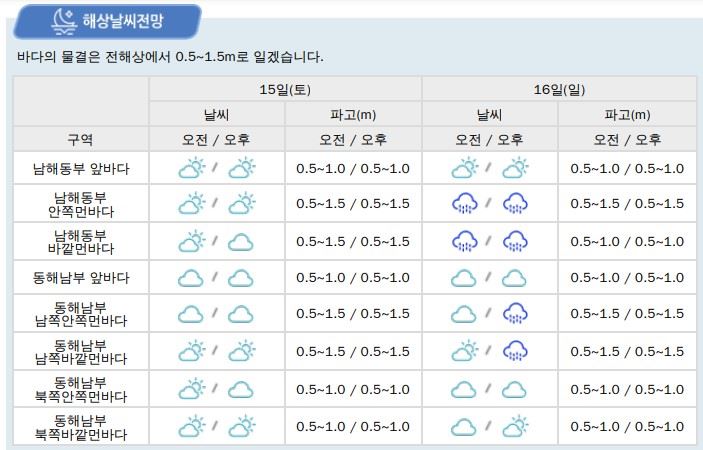
Task: Click the 16일 파고(m) column header
Action: coord(627,115)
